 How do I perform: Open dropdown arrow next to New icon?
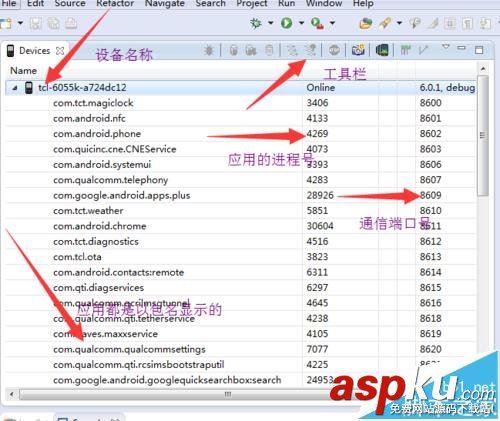20,23
